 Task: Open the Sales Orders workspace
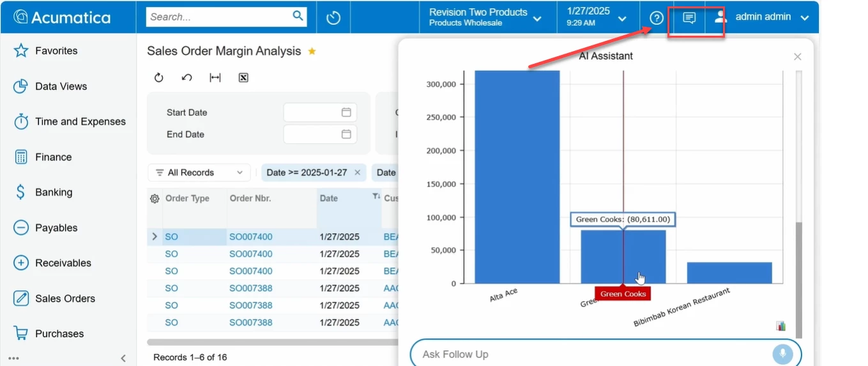coord(65,298)
